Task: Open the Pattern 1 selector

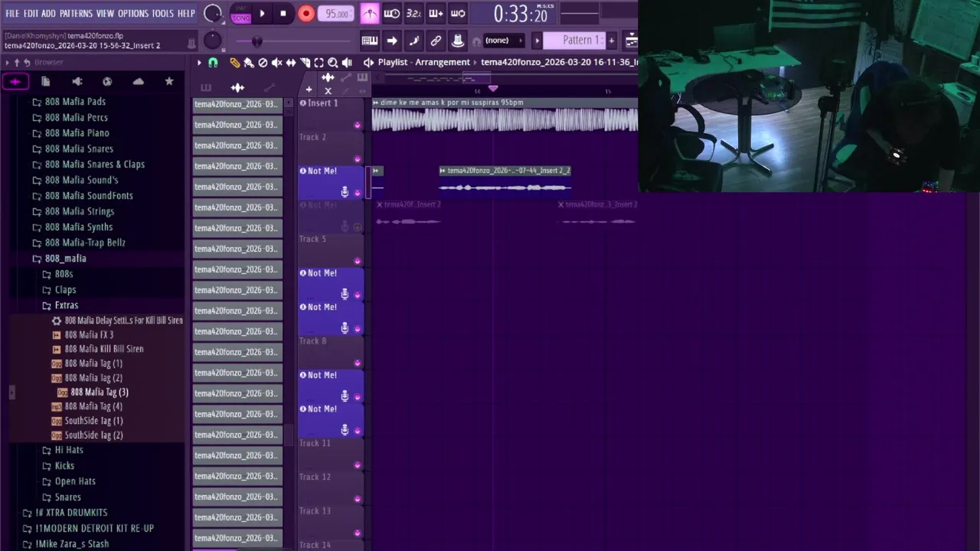Action: pyautogui.click(x=575, y=41)
